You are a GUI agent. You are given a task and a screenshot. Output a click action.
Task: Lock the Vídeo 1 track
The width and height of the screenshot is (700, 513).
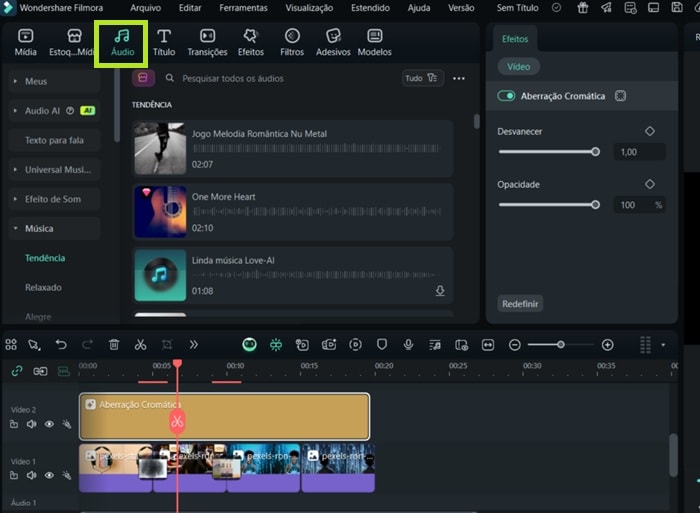(x=14, y=475)
